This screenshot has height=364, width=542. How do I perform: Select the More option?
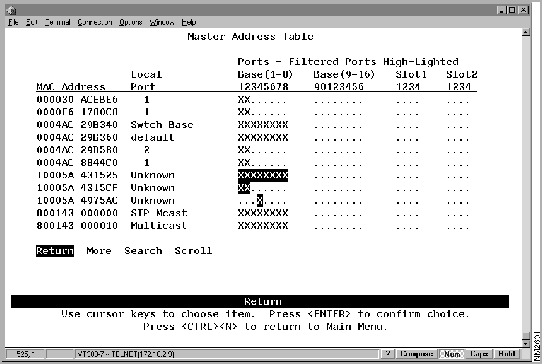pyautogui.click(x=99, y=251)
